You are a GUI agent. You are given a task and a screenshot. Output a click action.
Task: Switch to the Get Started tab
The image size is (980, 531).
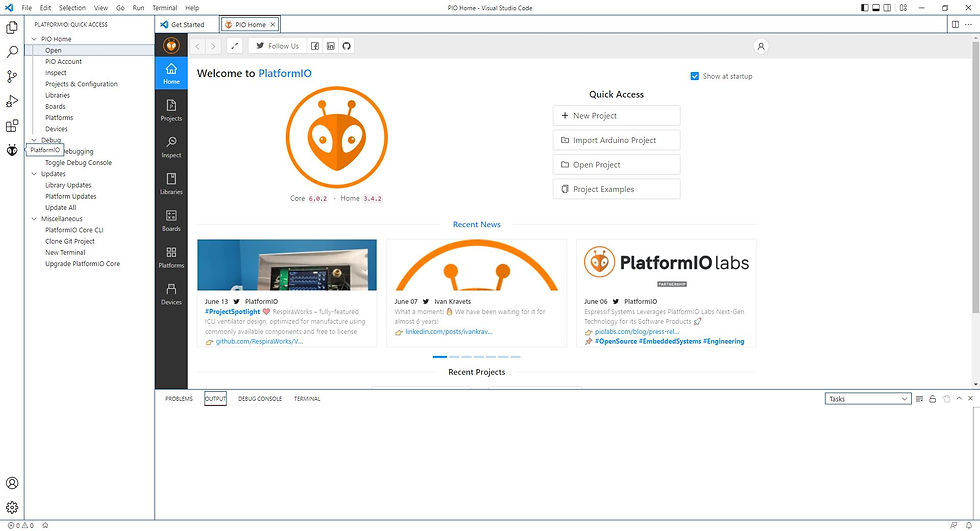(x=188, y=24)
